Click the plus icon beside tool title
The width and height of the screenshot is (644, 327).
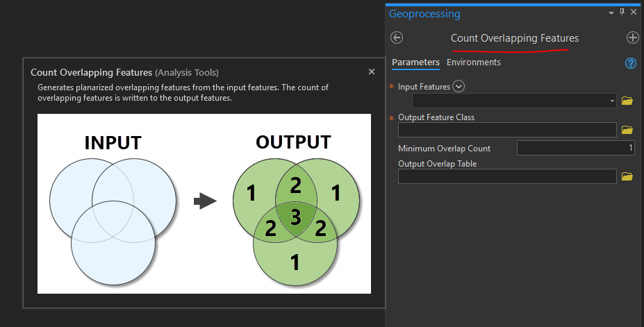(632, 38)
